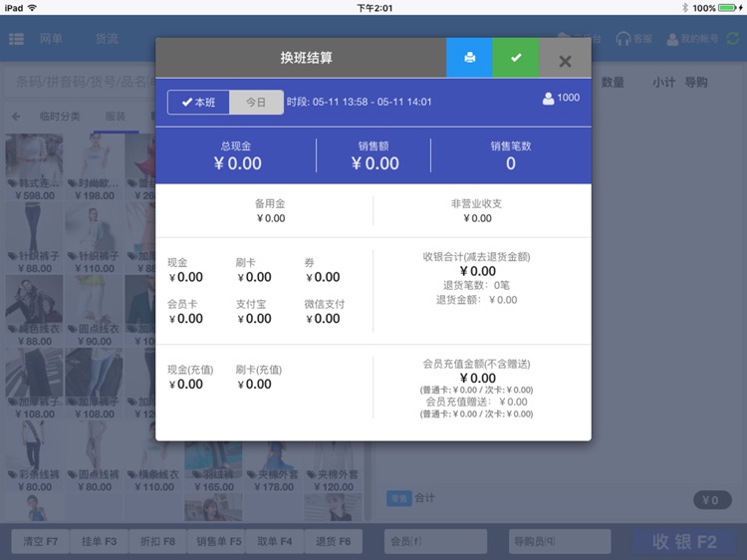Image resolution: width=747 pixels, height=560 pixels.
Task: Switch to 今日 period toggle
Action: tap(256, 102)
